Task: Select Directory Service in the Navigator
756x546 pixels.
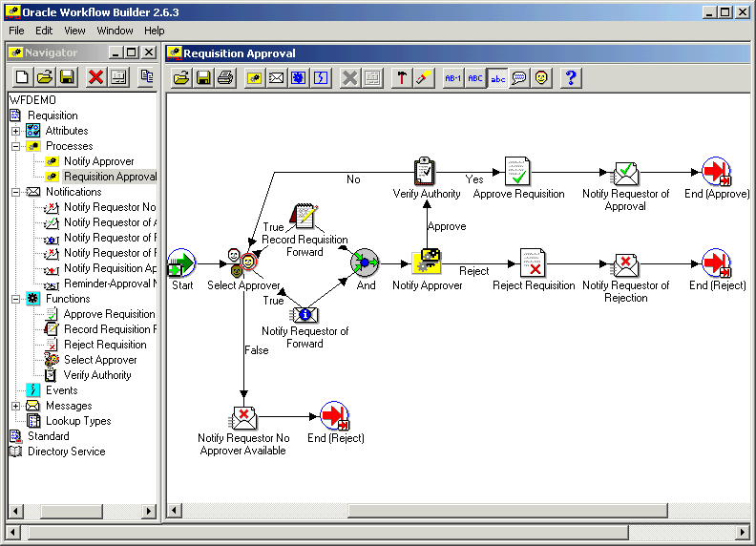Action: [66, 451]
